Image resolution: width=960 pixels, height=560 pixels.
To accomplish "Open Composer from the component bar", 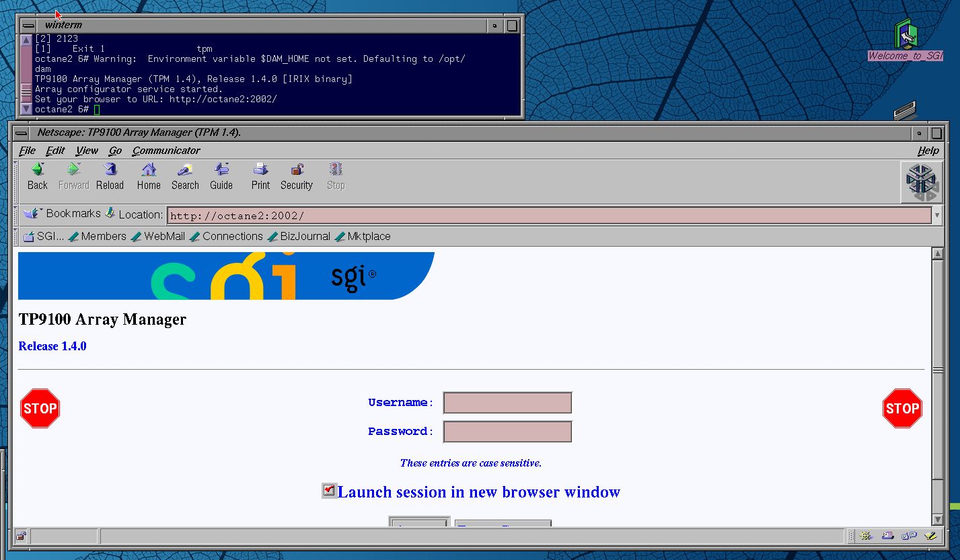I will (x=931, y=536).
